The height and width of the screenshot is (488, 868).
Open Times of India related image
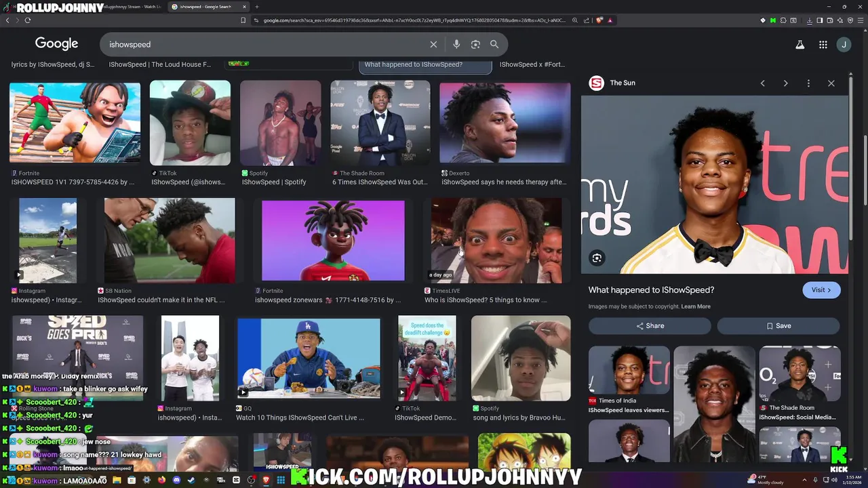(629, 370)
